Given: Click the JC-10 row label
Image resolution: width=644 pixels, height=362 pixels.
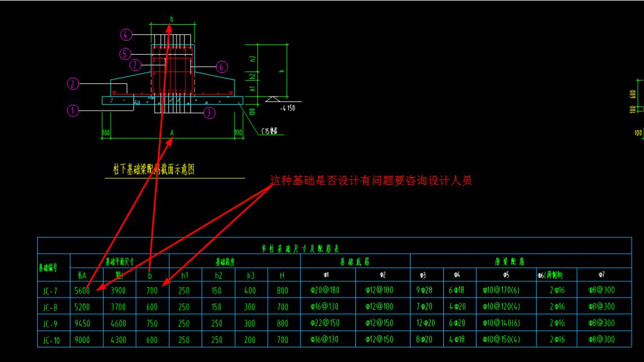Looking at the screenshot, I should pyautogui.click(x=51, y=341).
